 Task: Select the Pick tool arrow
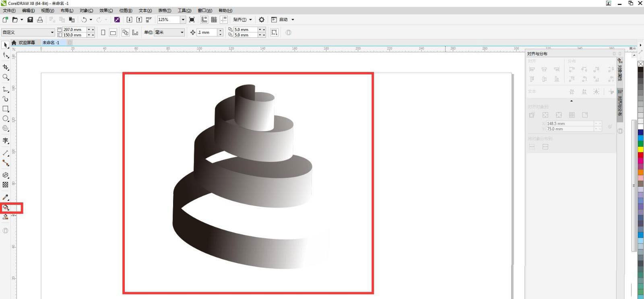point(6,45)
